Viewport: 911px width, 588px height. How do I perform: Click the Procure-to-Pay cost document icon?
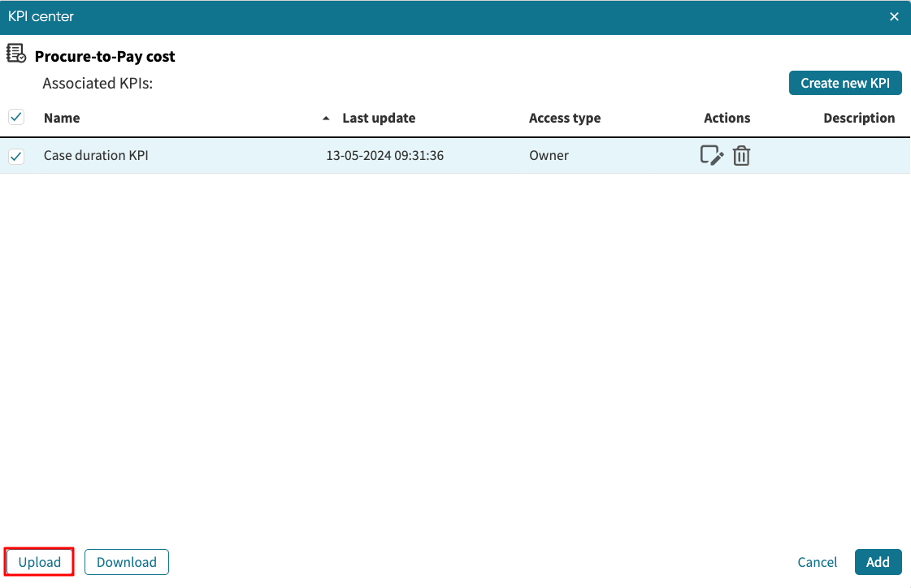click(16, 54)
